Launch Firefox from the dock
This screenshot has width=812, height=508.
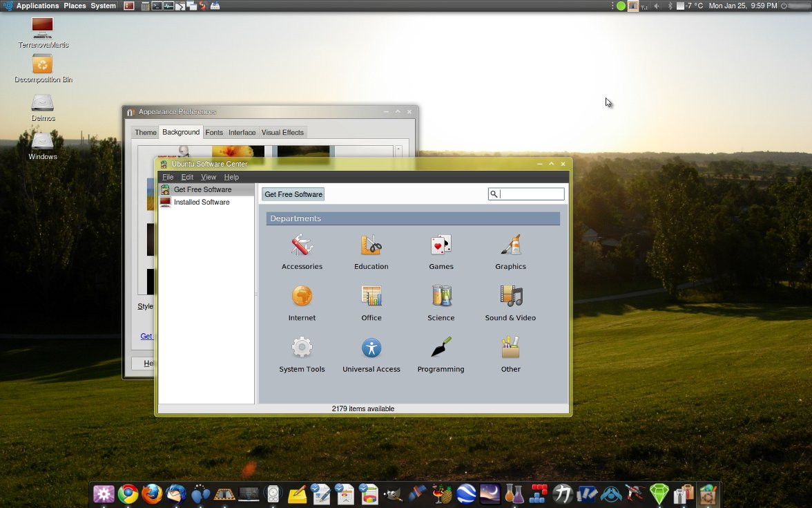point(152,494)
